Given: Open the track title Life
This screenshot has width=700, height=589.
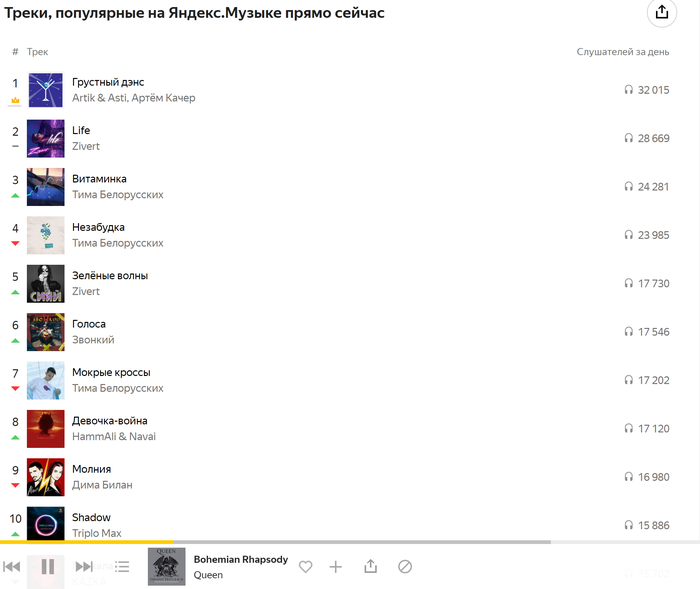Looking at the screenshot, I should click(81, 130).
